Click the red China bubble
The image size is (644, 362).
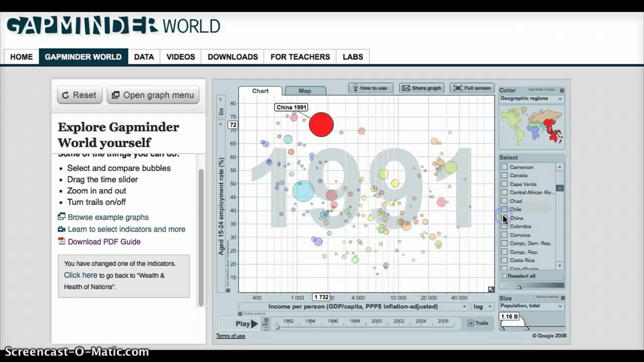(x=321, y=124)
